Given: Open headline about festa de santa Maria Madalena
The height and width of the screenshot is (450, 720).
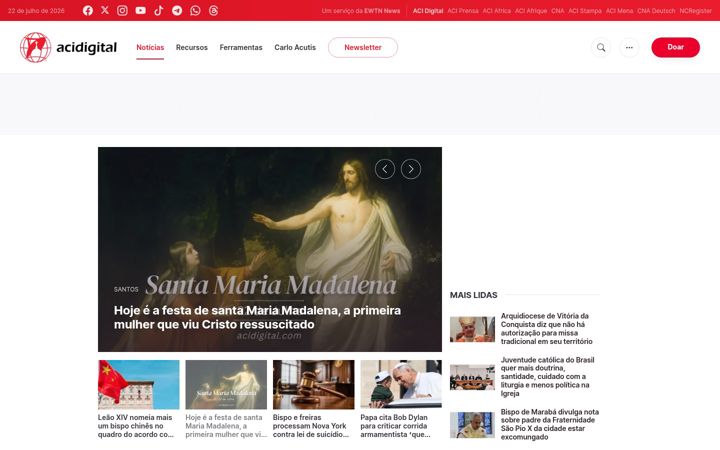Looking at the screenshot, I should pyautogui.click(x=257, y=317).
